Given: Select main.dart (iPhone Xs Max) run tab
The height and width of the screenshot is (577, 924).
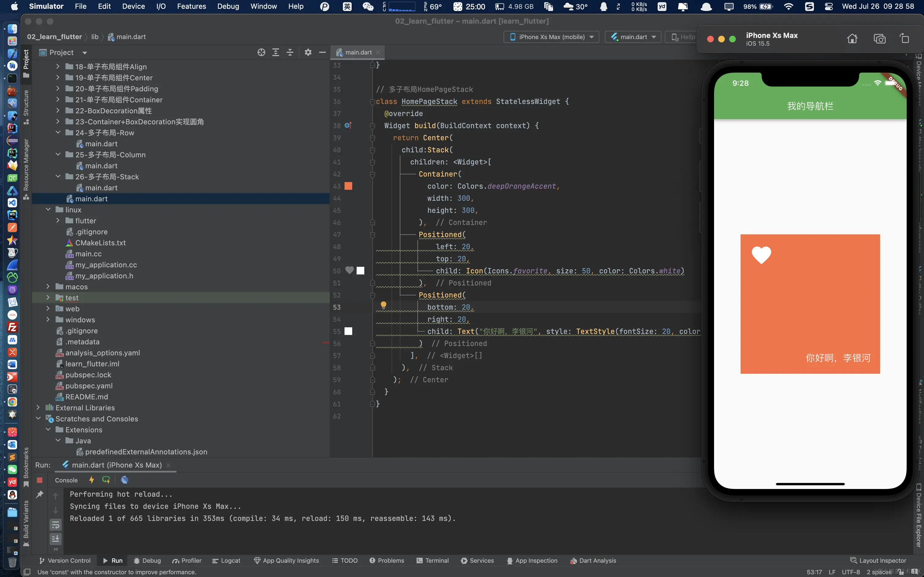Looking at the screenshot, I should [x=116, y=465].
